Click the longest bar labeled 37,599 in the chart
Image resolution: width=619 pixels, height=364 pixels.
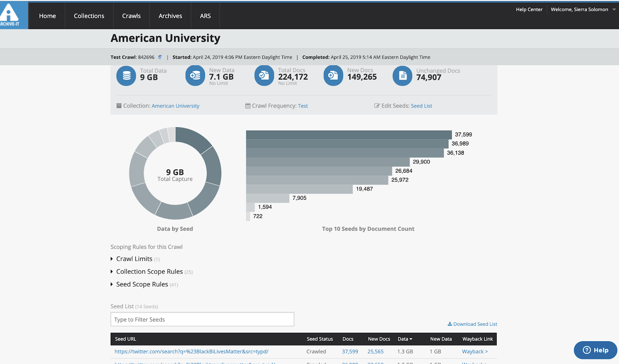pos(349,134)
